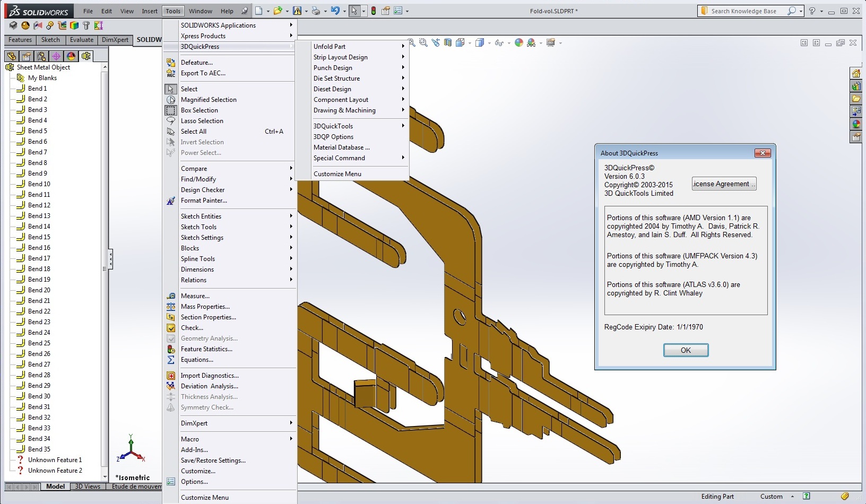Open Custom Properties icon in task pane
Image resolution: width=866 pixels, height=504 pixels.
coord(856,137)
